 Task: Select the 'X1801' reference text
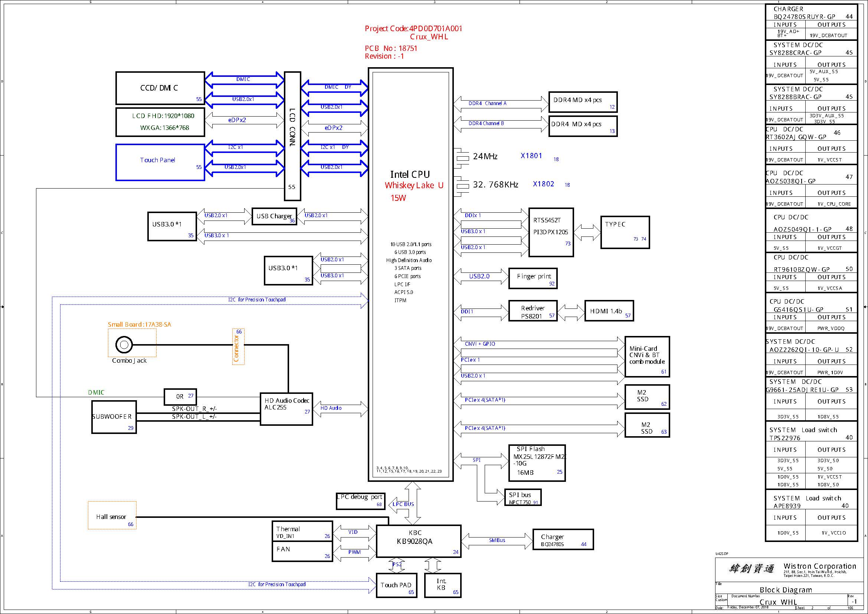coord(531,156)
